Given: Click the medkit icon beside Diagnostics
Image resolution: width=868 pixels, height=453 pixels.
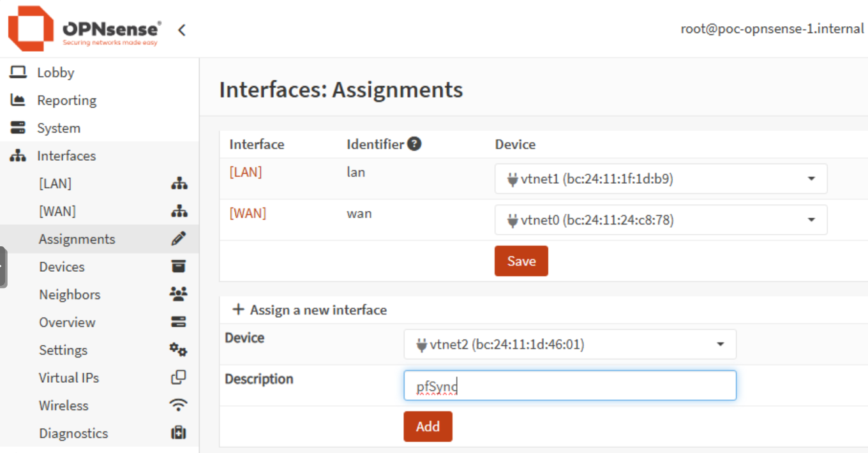Looking at the screenshot, I should tap(179, 433).
